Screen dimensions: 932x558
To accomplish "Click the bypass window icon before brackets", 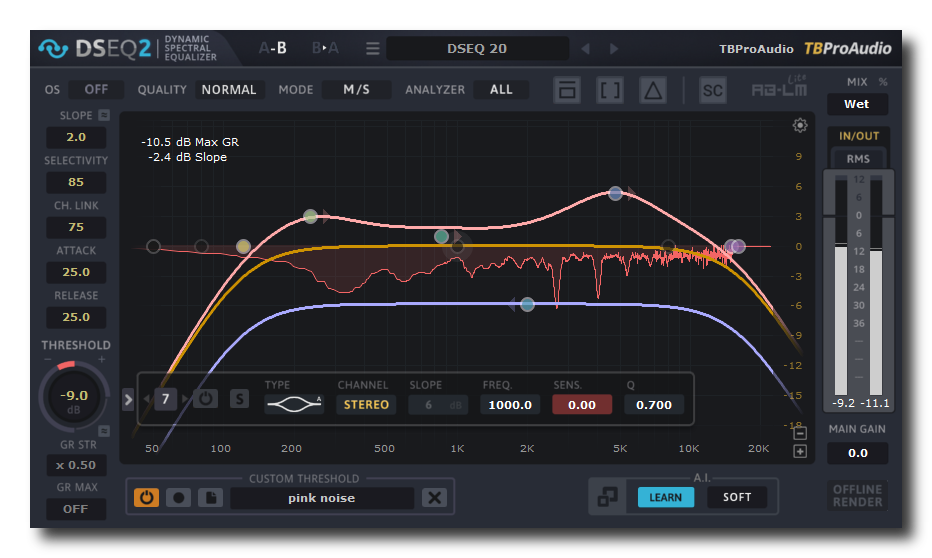I will (x=566, y=90).
